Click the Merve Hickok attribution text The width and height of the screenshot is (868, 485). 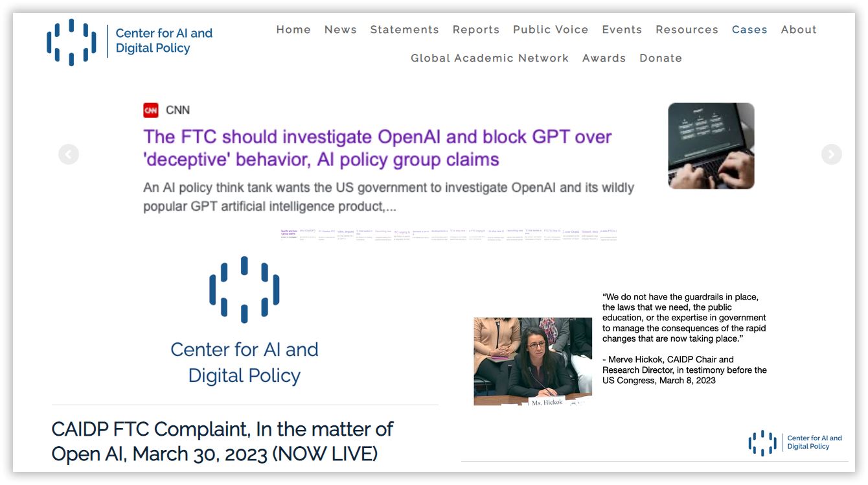coord(684,370)
